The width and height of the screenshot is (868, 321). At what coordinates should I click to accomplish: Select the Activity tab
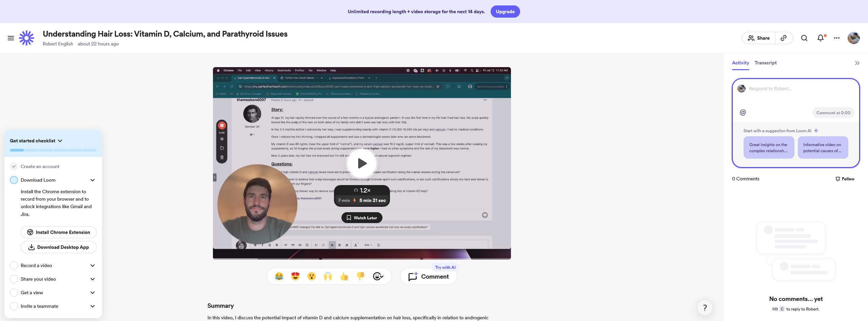741,63
